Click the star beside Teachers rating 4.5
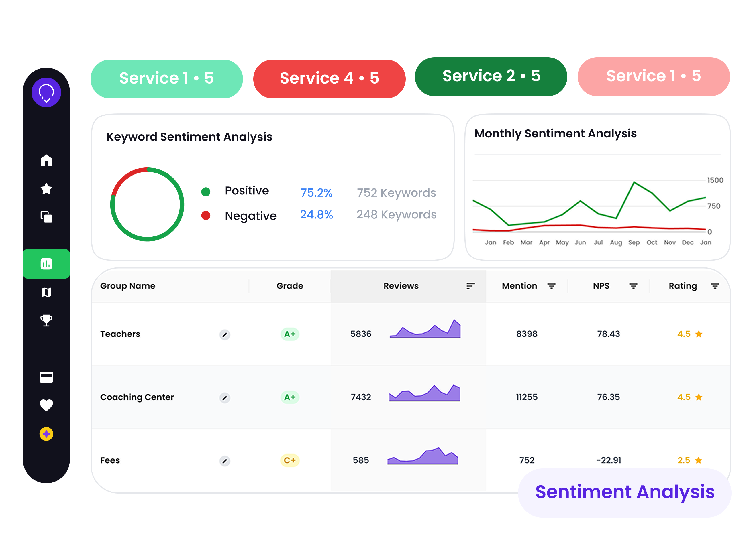 pos(699,334)
